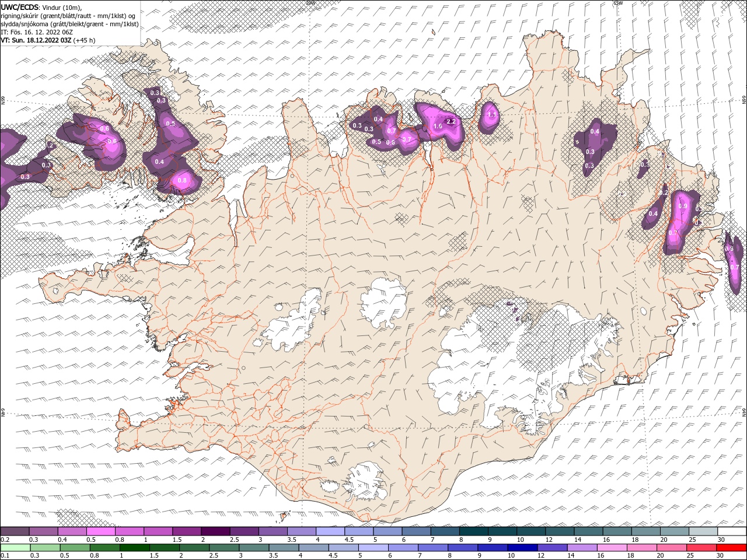Click the 0.1 label under the rain legend

click(x=5, y=555)
